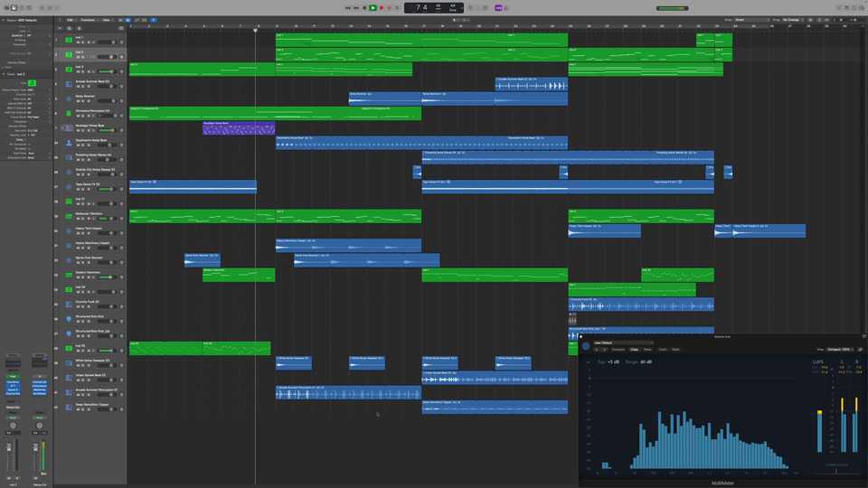Click the Copy button in MultiMeter
The height and width of the screenshot is (488, 868).
pos(634,349)
